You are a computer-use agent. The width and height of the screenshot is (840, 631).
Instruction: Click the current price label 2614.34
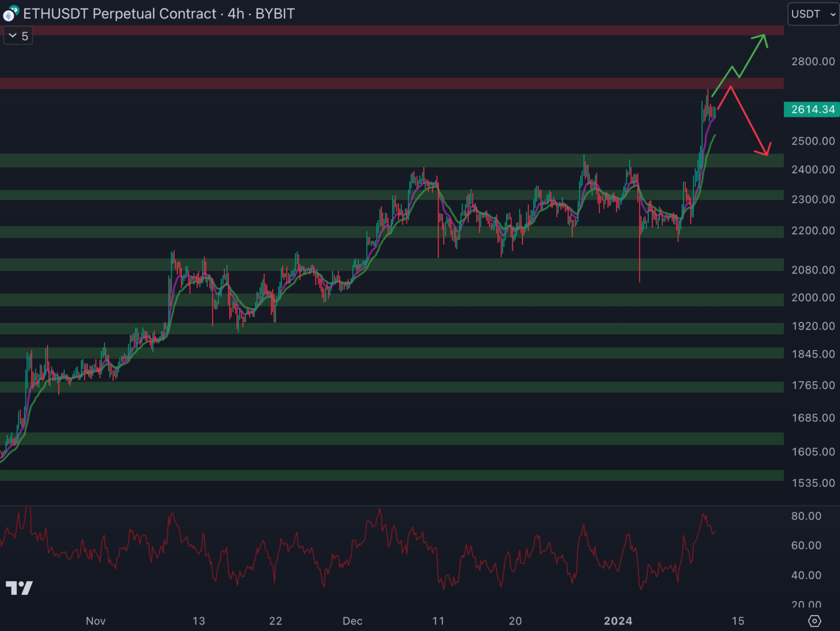[812, 109]
